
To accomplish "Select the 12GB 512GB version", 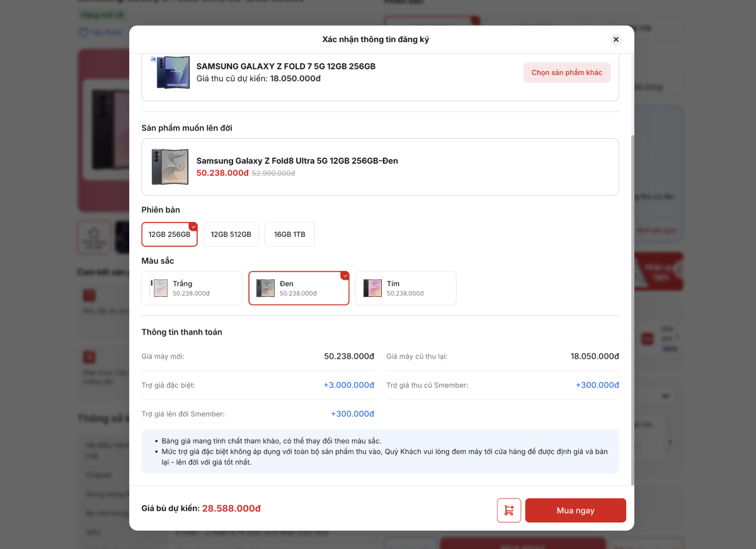I will pyautogui.click(x=231, y=234).
